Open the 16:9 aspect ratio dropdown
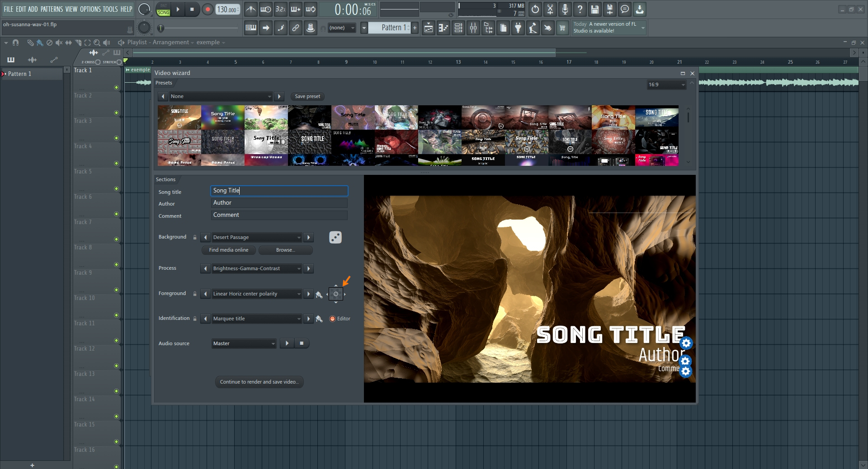Screen dimensions: 868x469 667,84
